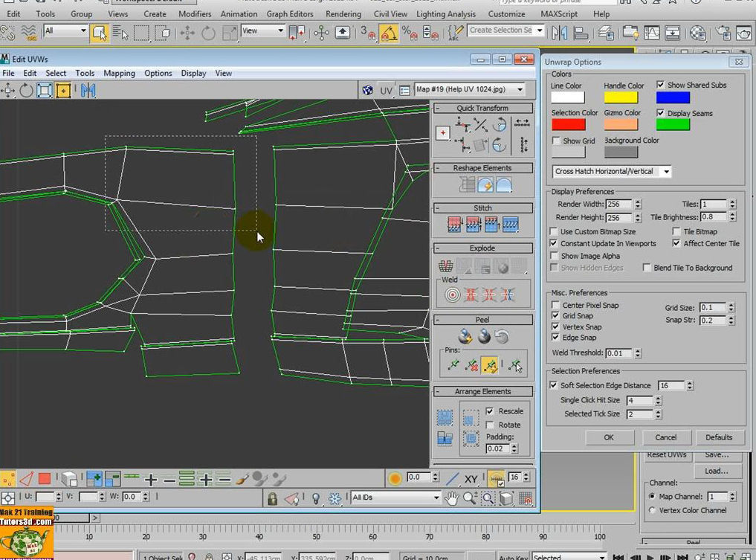The height and width of the screenshot is (560, 756).
Task: Open the Mapping menu in Edit UVWs
Action: (119, 74)
